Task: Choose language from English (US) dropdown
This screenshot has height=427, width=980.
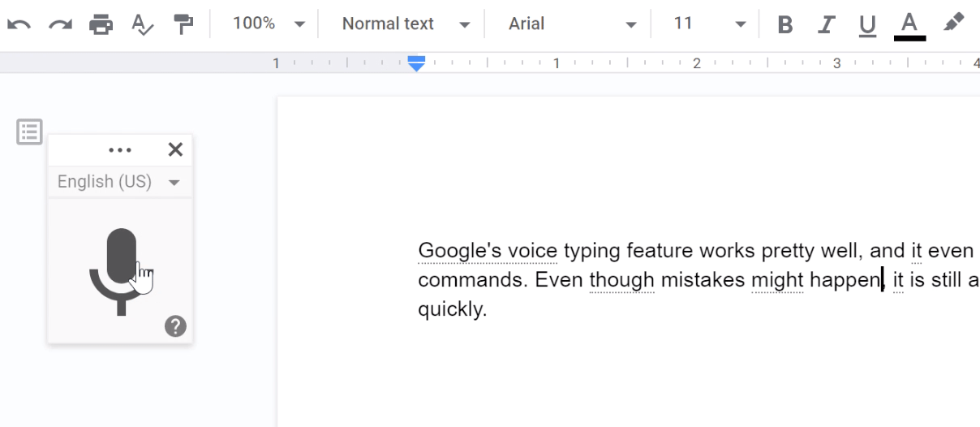Action: click(119, 182)
